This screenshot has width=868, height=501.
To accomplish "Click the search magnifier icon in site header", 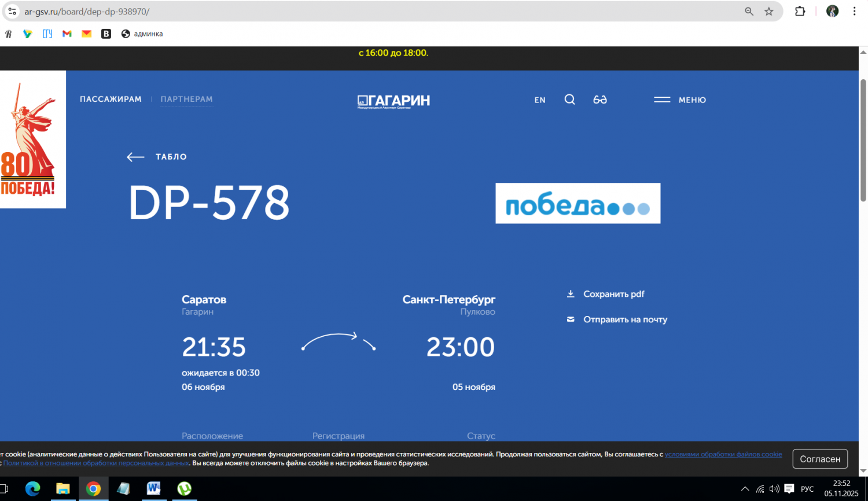I will (x=569, y=100).
